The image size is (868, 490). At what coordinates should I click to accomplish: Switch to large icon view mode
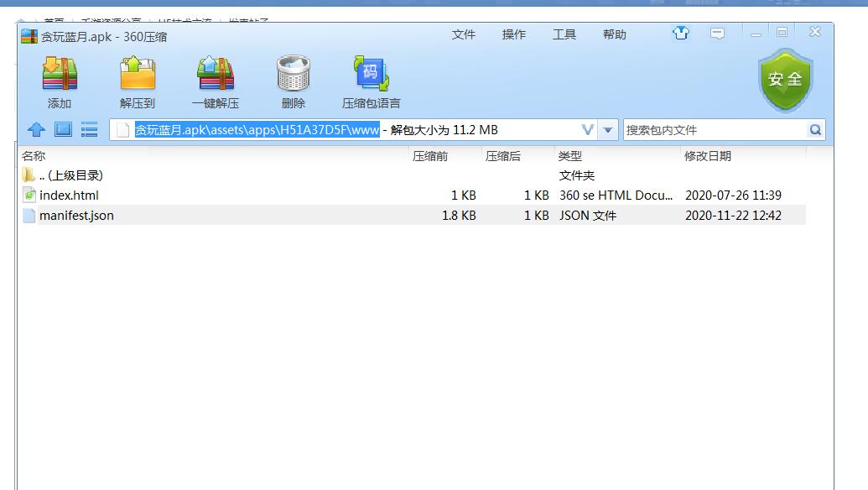click(63, 129)
